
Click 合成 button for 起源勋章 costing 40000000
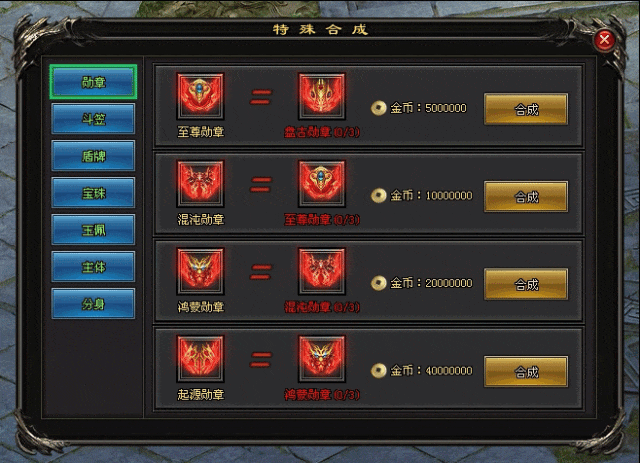coord(526,372)
